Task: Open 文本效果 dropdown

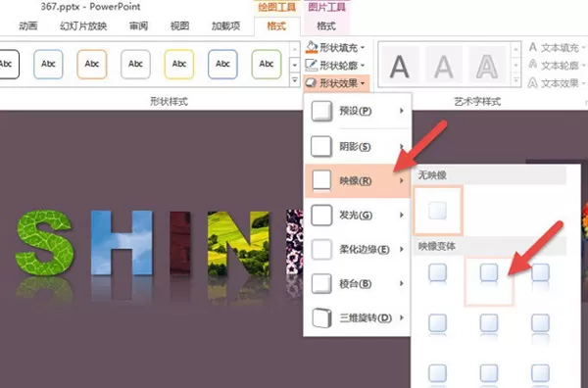Action: [x=557, y=83]
